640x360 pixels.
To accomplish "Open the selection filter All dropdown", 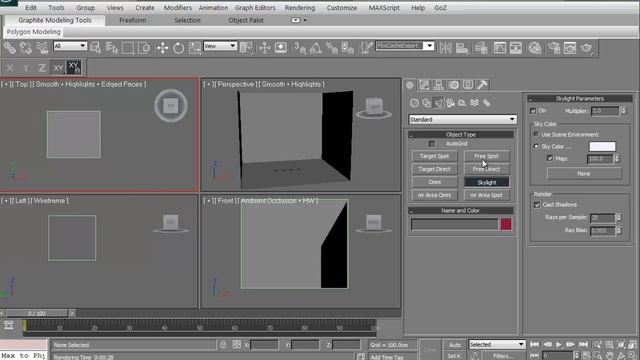I will (70, 46).
